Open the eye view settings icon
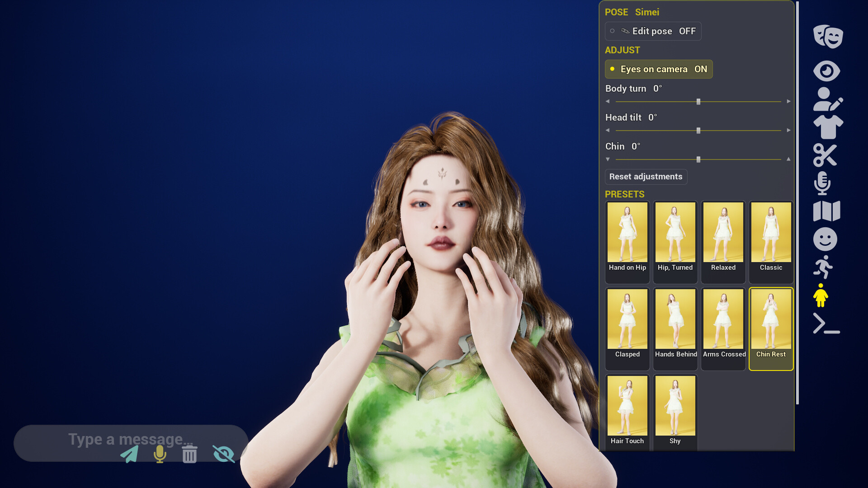This screenshot has width=868, height=488. [826, 71]
